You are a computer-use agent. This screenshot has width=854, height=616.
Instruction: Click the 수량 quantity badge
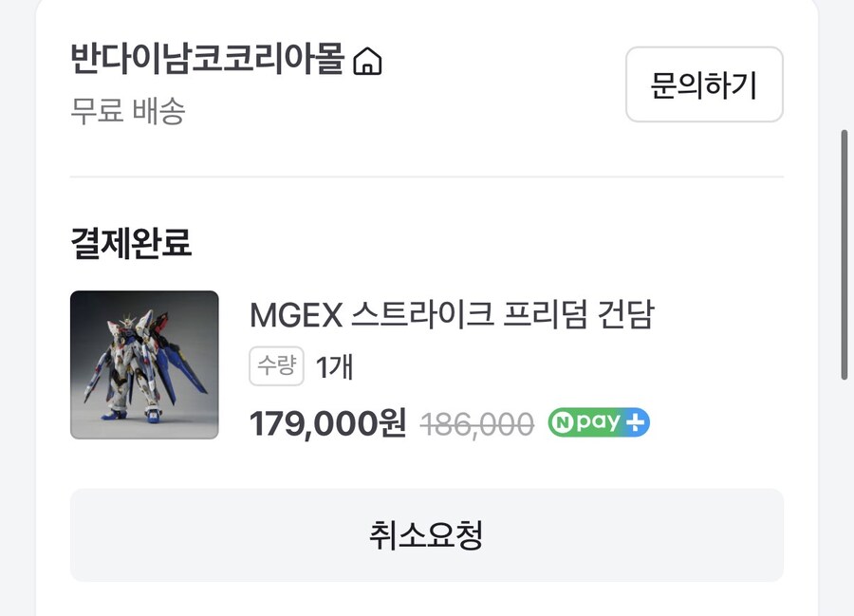click(274, 368)
